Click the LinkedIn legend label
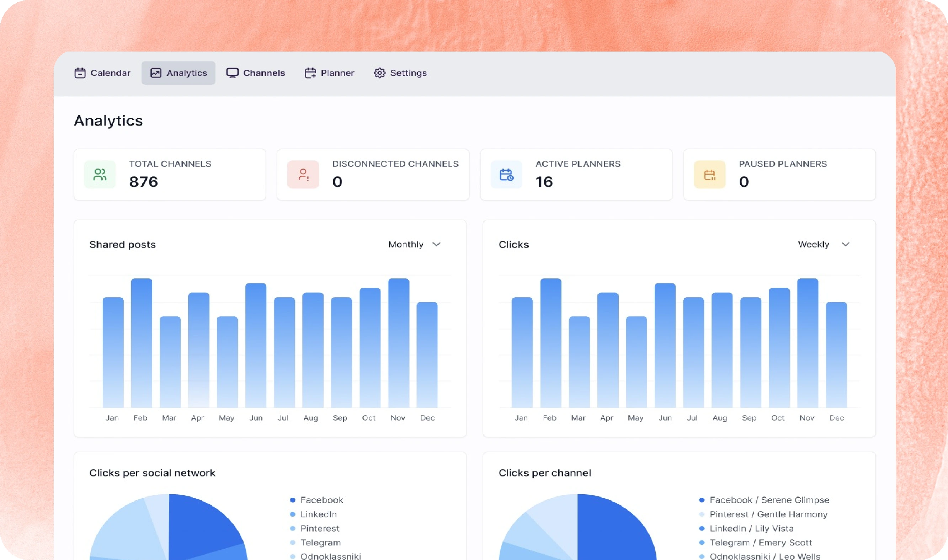This screenshot has height=560, width=948. tap(319, 514)
